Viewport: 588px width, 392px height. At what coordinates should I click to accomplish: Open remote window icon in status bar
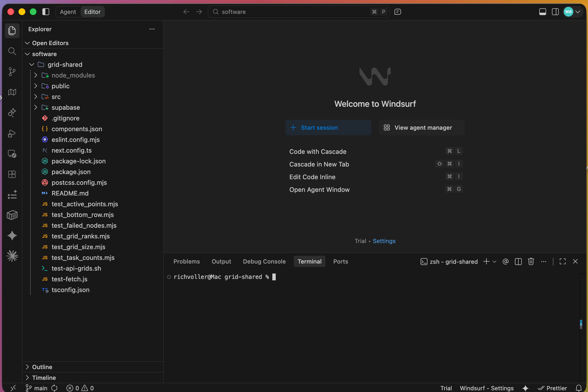click(13, 388)
